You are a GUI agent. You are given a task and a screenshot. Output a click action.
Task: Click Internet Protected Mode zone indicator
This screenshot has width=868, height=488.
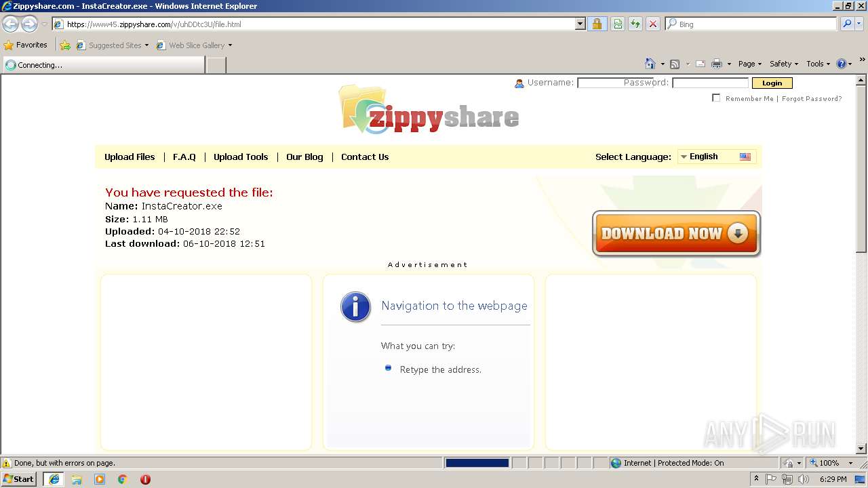click(667, 463)
